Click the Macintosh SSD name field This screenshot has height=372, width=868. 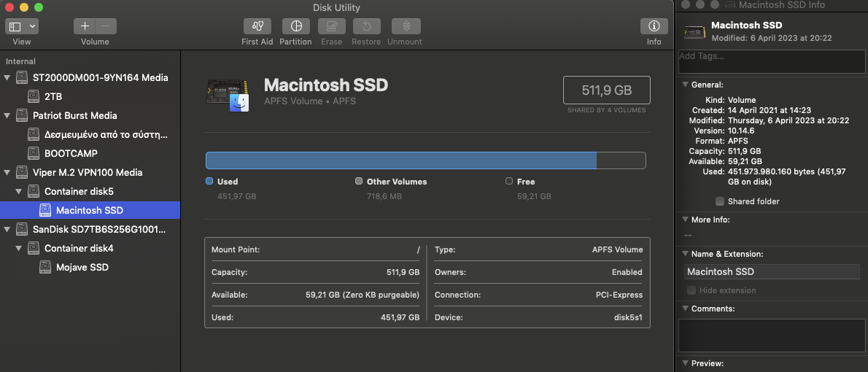pos(772,271)
